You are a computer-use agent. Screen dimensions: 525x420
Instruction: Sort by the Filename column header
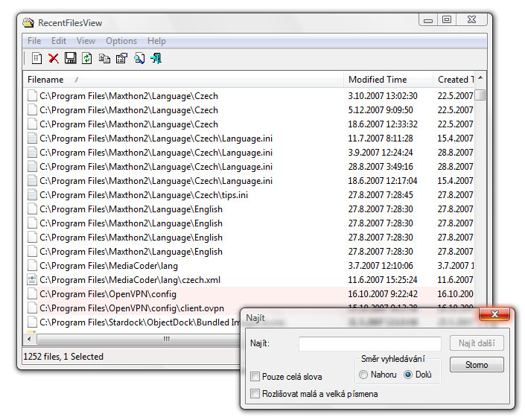point(183,80)
